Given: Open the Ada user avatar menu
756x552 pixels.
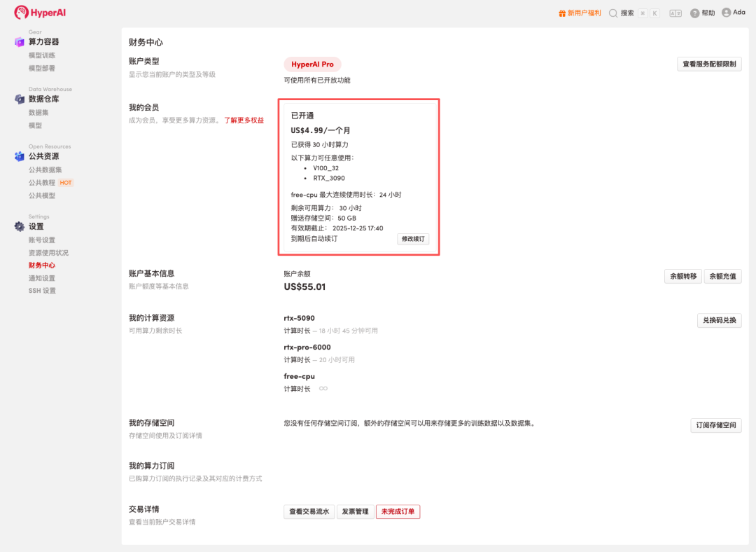Looking at the screenshot, I should [x=727, y=13].
